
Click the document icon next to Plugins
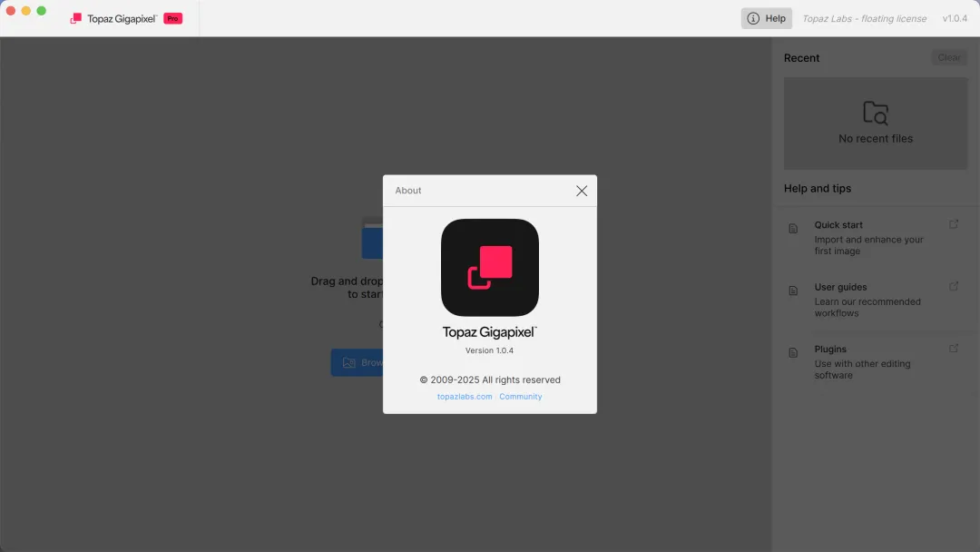coord(793,352)
